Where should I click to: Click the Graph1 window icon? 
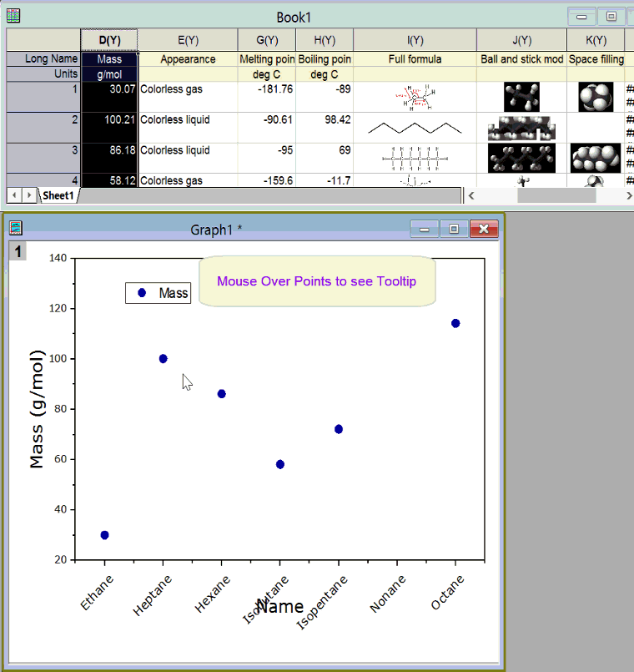click(x=15, y=228)
